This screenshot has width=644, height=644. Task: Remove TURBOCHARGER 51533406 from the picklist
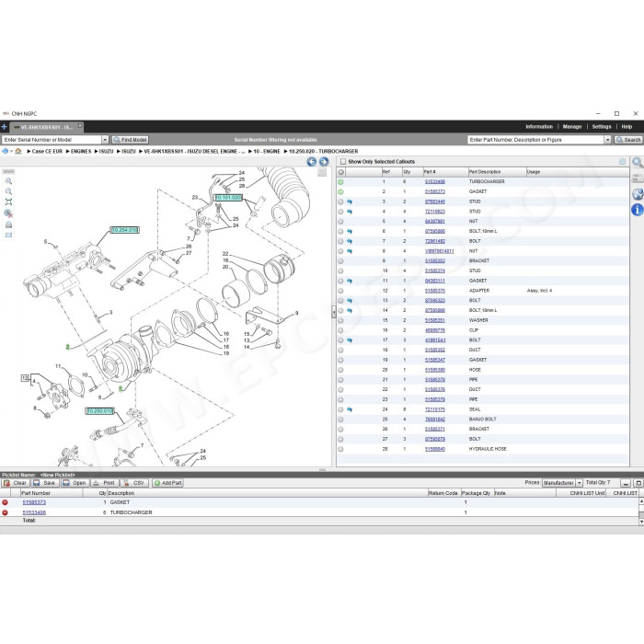coord(5,512)
